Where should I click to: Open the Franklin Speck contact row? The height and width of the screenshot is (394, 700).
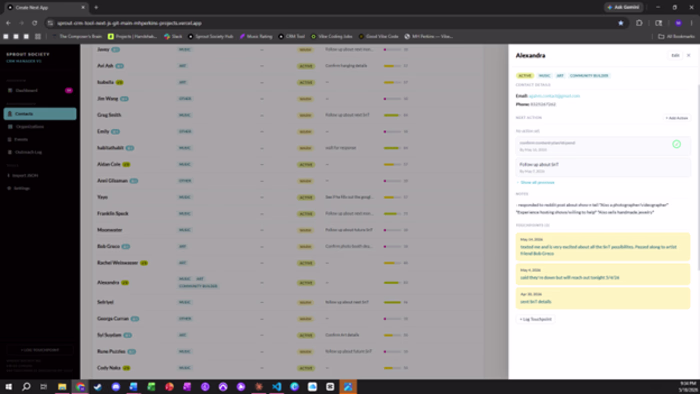(x=288, y=214)
